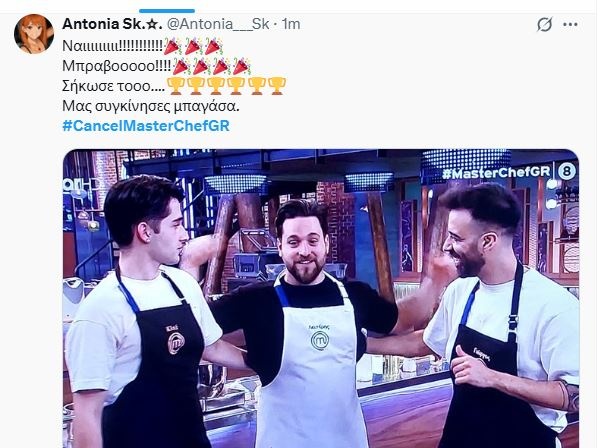Screen dimensions: 612x448
Task: Open Antonia Sk.'s profile avatar
Action: click(x=34, y=34)
